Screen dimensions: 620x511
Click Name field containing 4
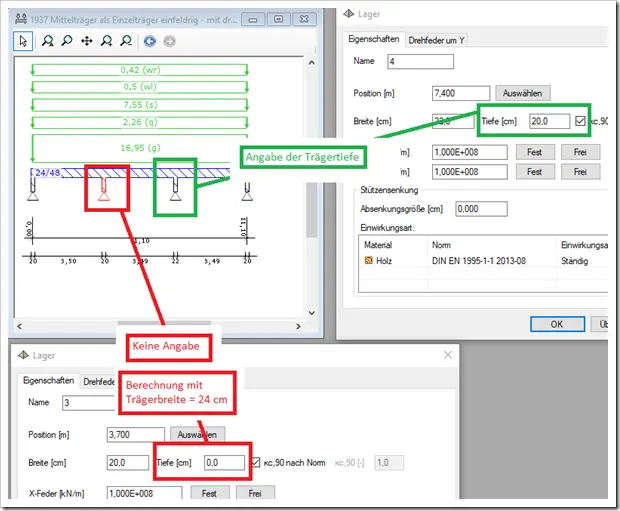pos(420,62)
